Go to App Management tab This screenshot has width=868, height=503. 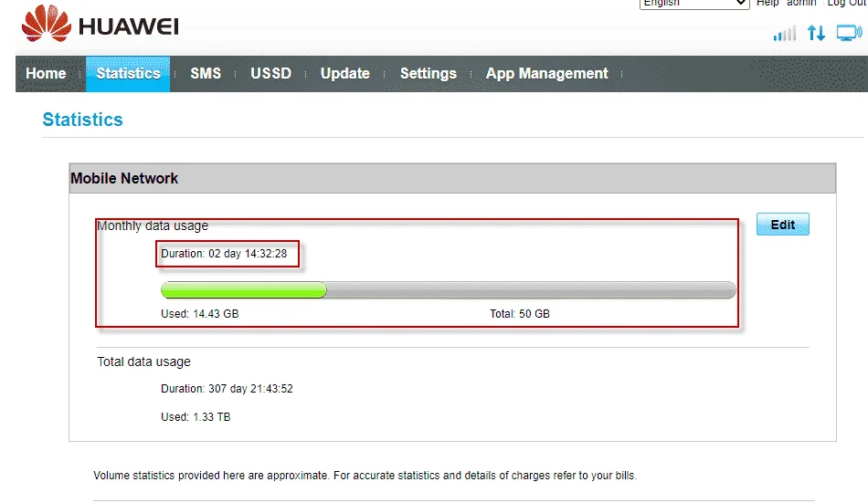[x=547, y=74]
